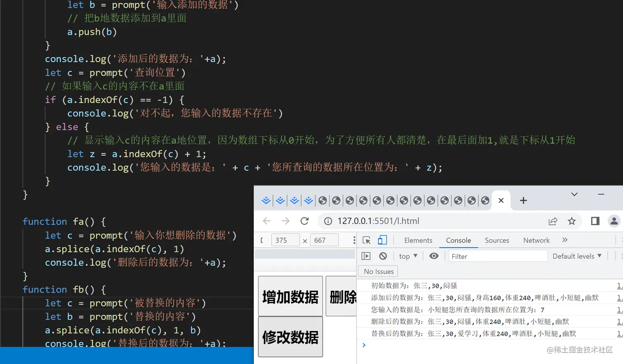
Task: Clear the console output
Action: point(383,256)
